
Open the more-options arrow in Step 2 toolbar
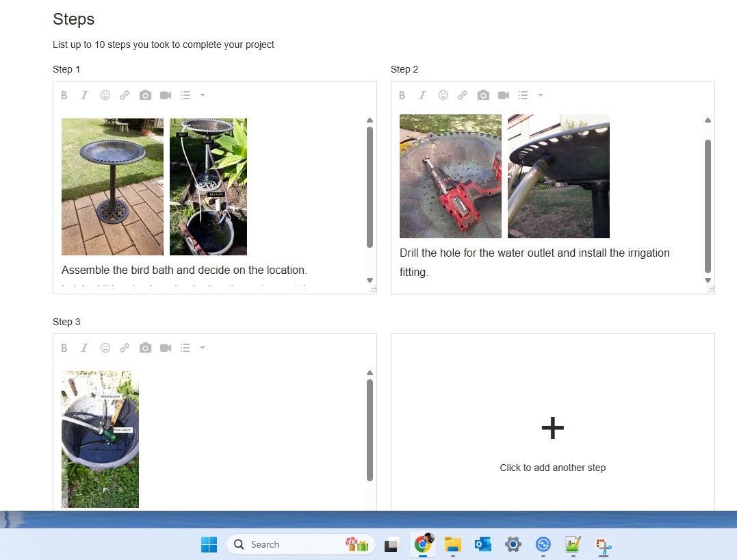point(541,95)
